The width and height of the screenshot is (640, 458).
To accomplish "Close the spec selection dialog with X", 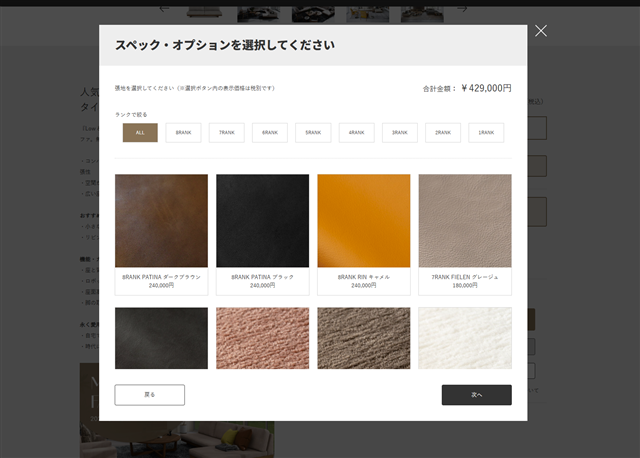I will pyautogui.click(x=541, y=31).
